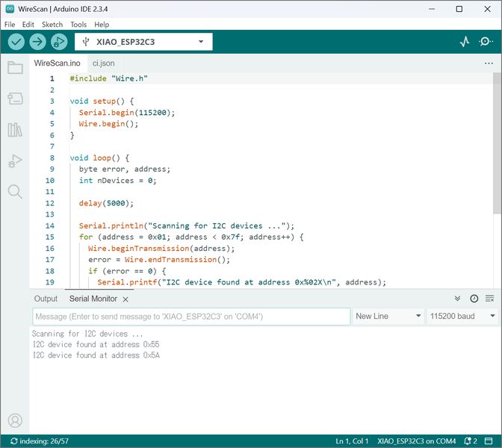Click the serial message input field
502x448 pixels.
pyautogui.click(x=191, y=317)
